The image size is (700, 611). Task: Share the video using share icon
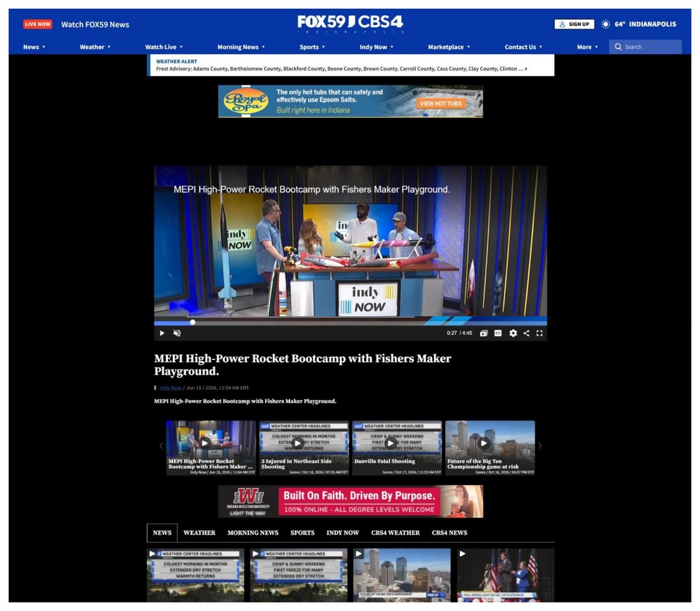(x=526, y=333)
